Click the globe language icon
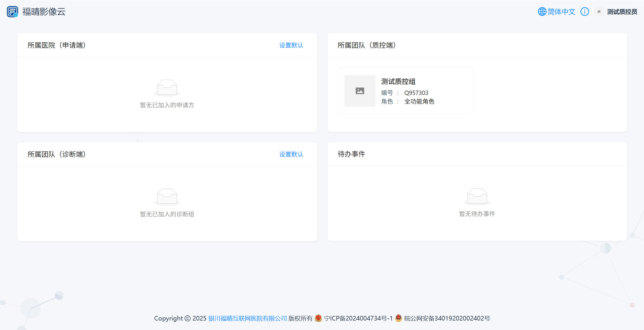The width and height of the screenshot is (644, 330). tap(542, 12)
